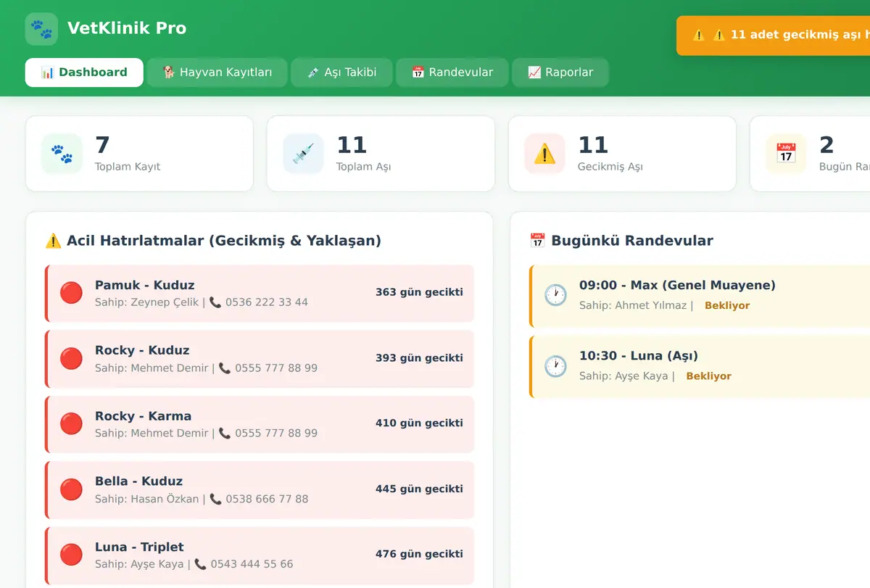This screenshot has height=588, width=870.
Task: Click the red circle beside Rocky - Karma
Action: click(71, 423)
